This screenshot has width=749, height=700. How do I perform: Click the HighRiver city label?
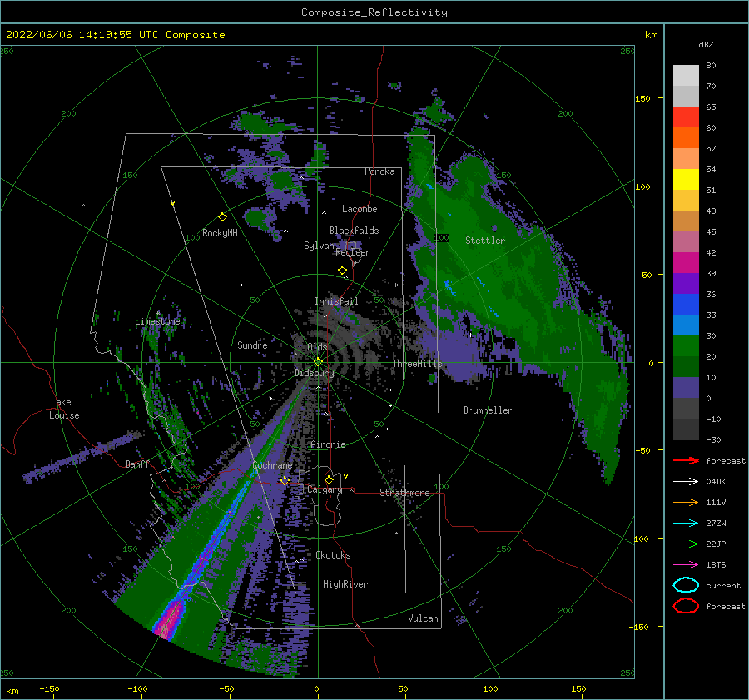[345, 584]
